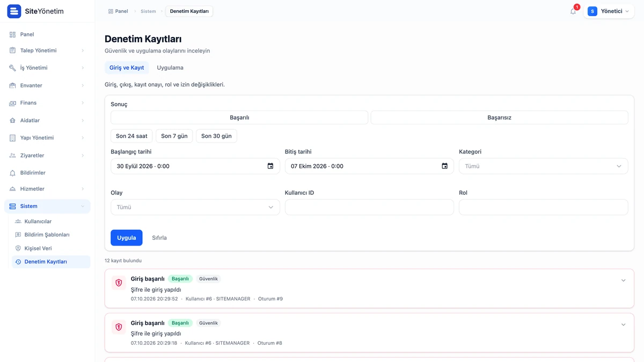Toggle the Başarısız result filter

coord(499,117)
